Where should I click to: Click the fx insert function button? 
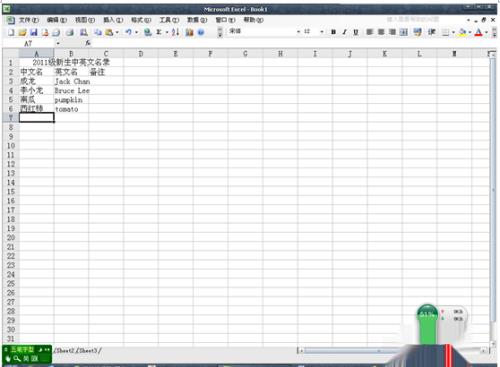(88, 43)
